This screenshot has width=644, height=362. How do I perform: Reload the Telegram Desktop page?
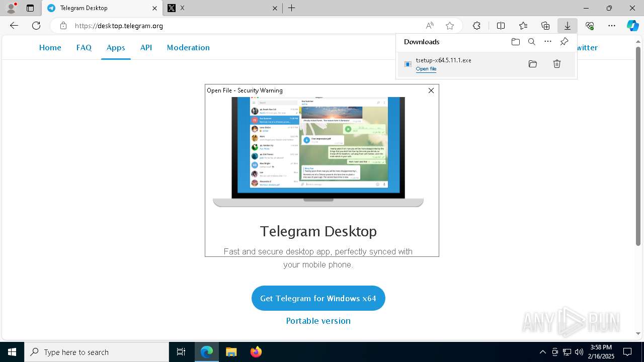tap(36, 26)
